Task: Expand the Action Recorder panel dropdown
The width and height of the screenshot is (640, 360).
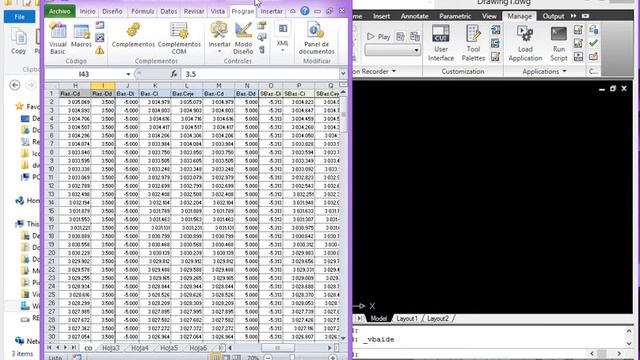Action: point(393,71)
